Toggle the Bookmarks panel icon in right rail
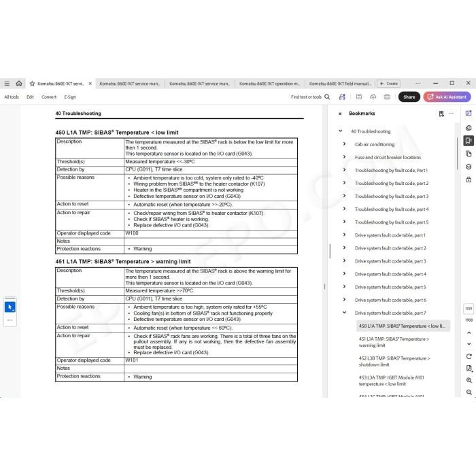This screenshot has height=476, width=476. (469, 141)
